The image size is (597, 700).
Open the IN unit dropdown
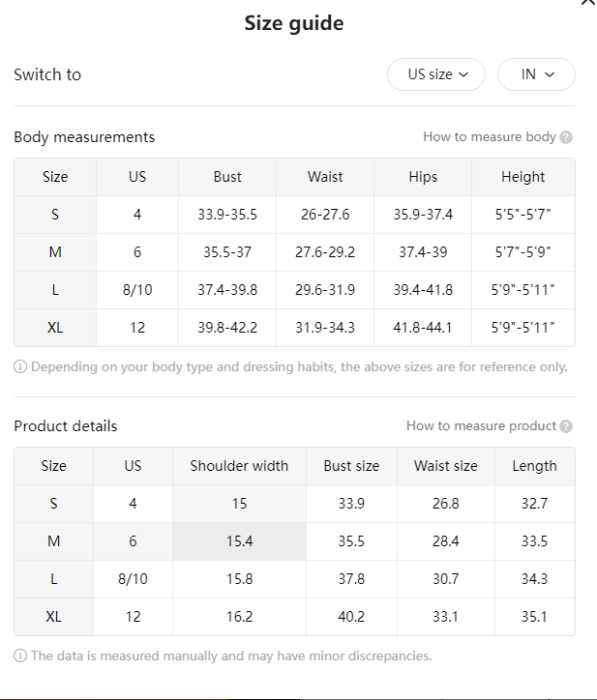click(536, 74)
